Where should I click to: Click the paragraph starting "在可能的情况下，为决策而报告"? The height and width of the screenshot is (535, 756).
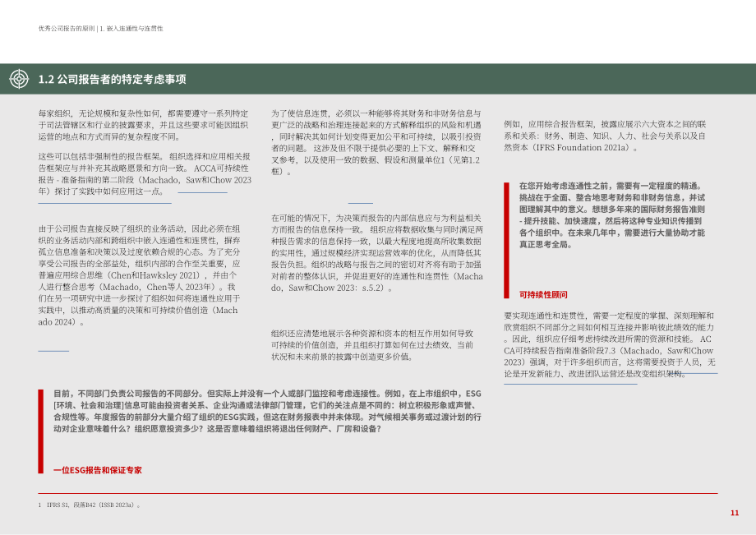click(x=377, y=253)
